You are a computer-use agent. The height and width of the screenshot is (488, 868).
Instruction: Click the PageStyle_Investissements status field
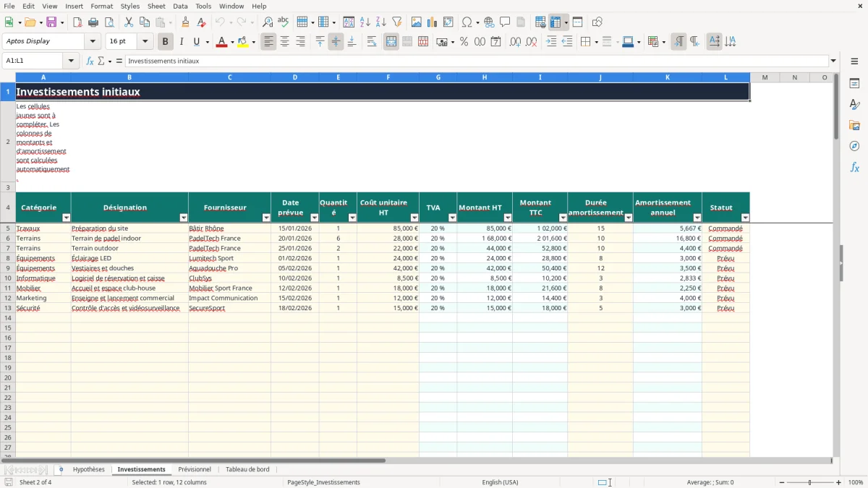coord(323,482)
